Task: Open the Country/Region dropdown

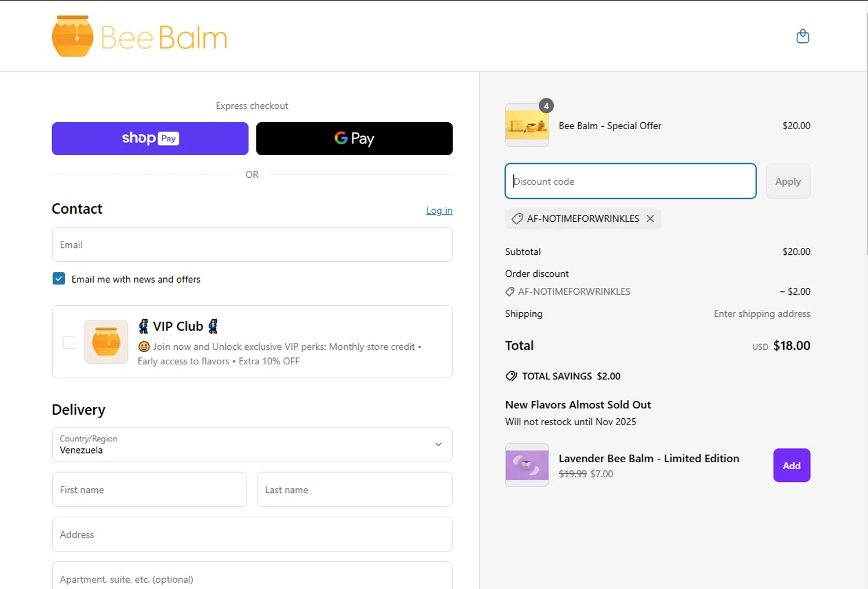Action: [x=252, y=445]
